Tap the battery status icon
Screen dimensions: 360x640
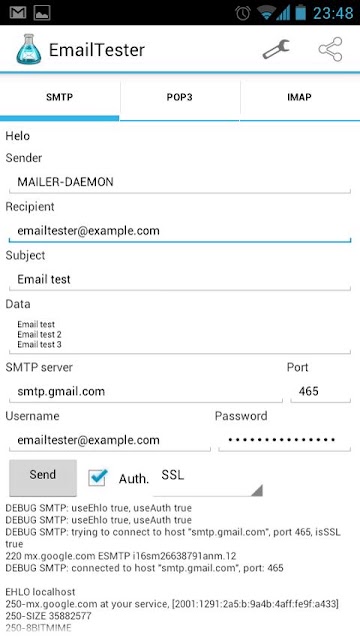tap(300, 13)
